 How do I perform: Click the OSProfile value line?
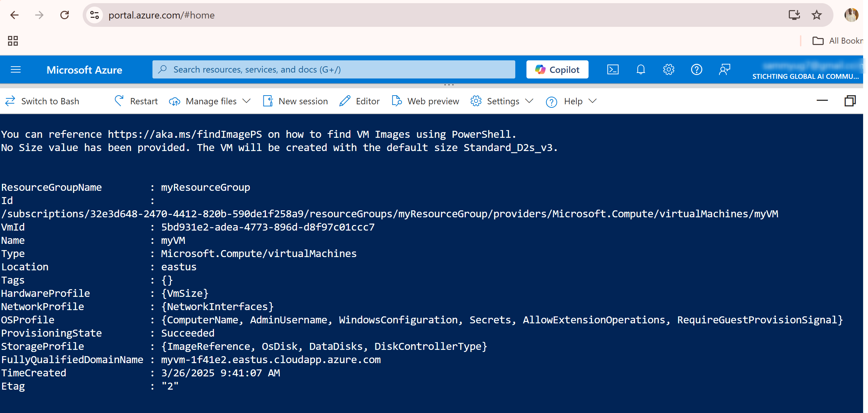[x=502, y=320]
